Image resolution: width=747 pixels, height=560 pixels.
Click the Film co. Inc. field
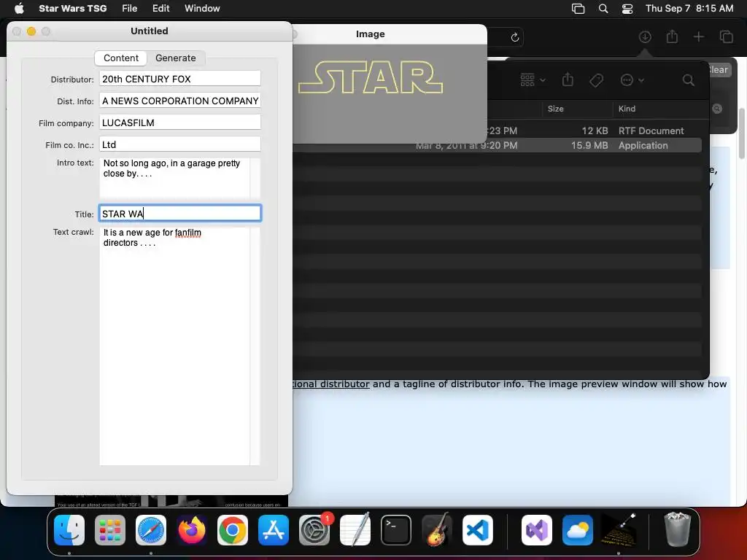pyautogui.click(x=180, y=144)
